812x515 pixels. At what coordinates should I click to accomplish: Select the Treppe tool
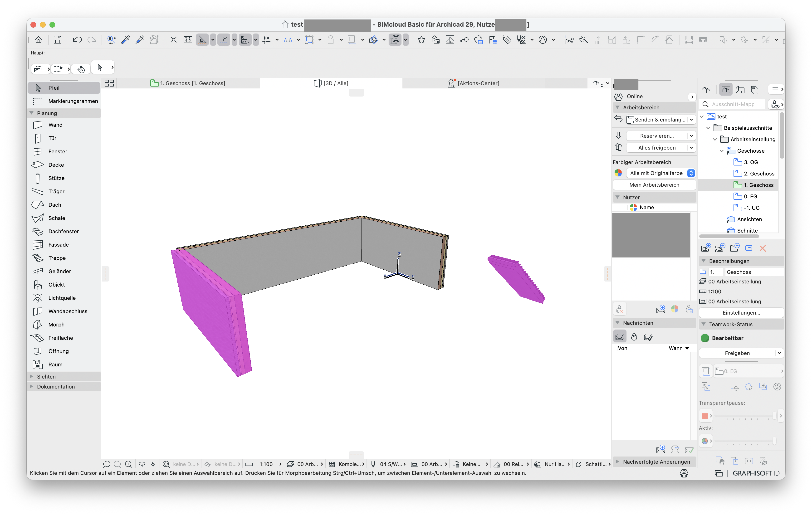64,258
